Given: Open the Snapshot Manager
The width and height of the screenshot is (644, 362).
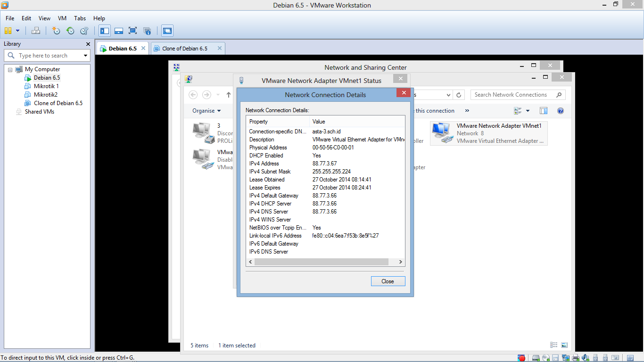Looking at the screenshot, I should pos(84,31).
